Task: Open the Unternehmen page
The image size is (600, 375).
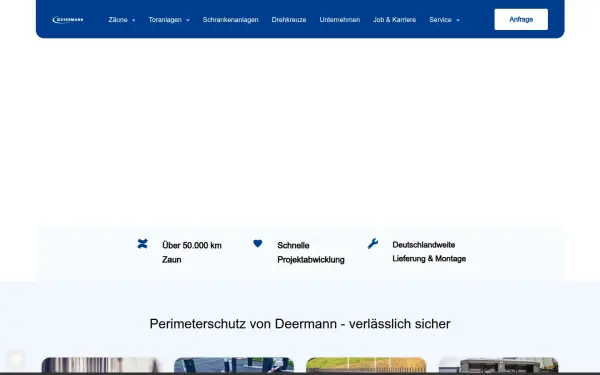Action: (340, 20)
